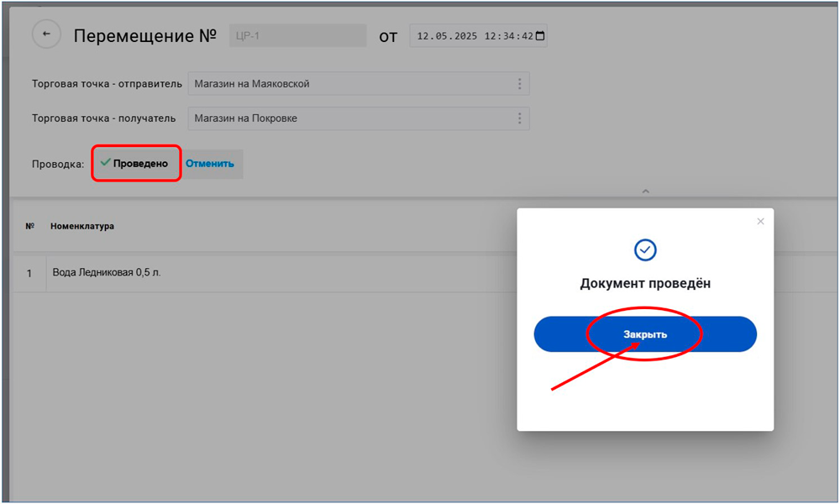Click the Отменить link
The height and width of the screenshot is (504, 840).
pos(210,164)
